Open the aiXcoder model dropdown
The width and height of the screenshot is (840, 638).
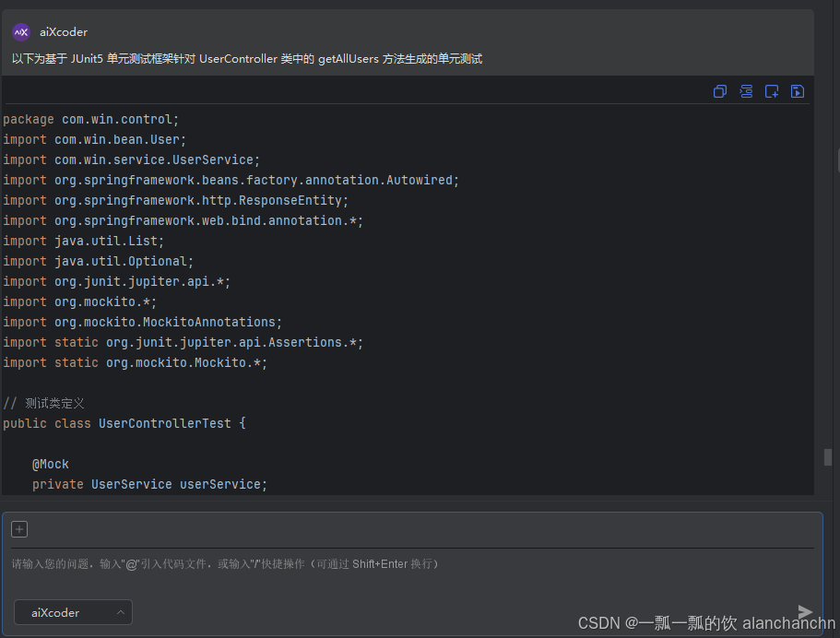[73, 612]
